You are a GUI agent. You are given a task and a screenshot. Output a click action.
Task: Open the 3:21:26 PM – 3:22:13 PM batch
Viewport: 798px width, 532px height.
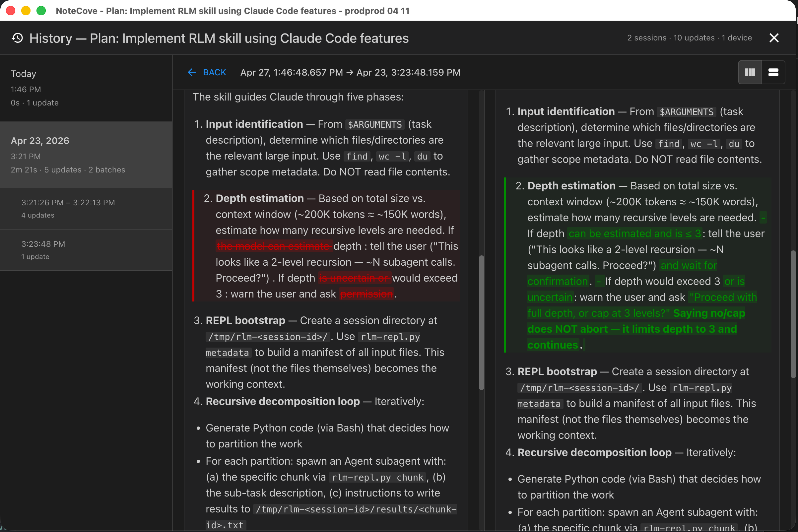click(86, 208)
